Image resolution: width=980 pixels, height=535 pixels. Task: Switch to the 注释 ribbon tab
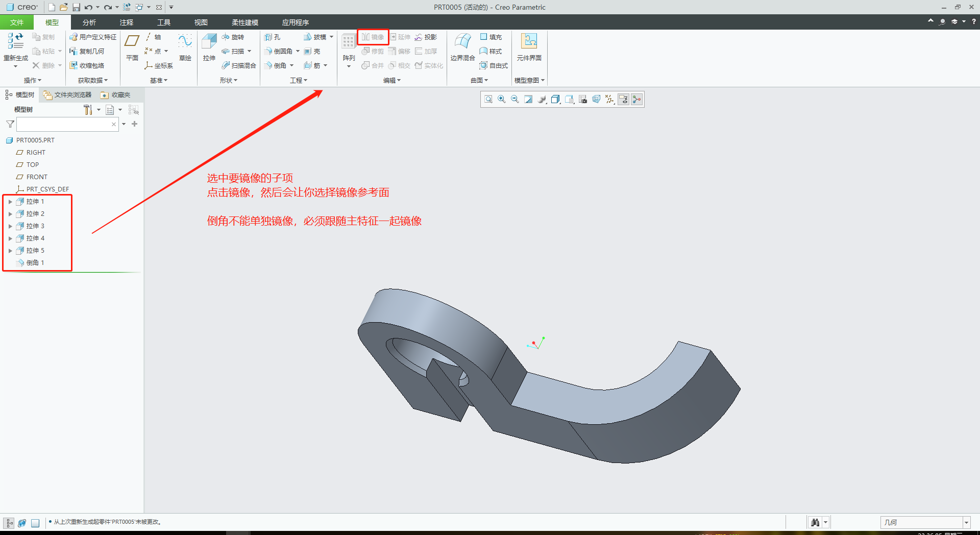click(127, 22)
